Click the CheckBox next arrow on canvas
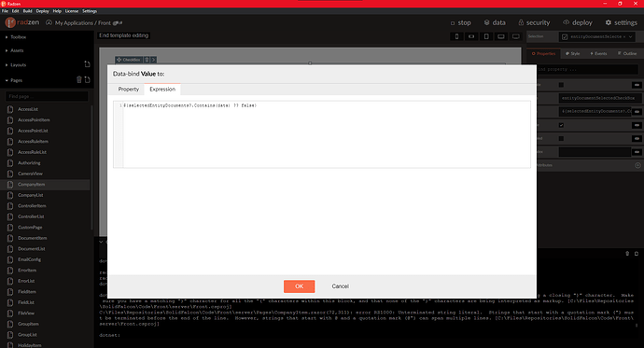The width and height of the screenshot is (644, 348). click(153, 60)
